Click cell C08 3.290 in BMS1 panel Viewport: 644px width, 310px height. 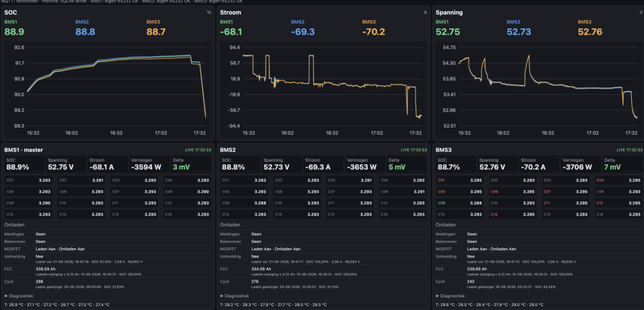[187, 192]
